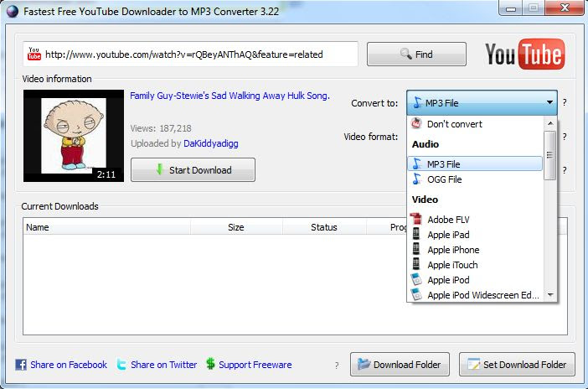This screenshot has width=588, height=389.
Task: Click Share on Facebook link
Action: (69, 365)
